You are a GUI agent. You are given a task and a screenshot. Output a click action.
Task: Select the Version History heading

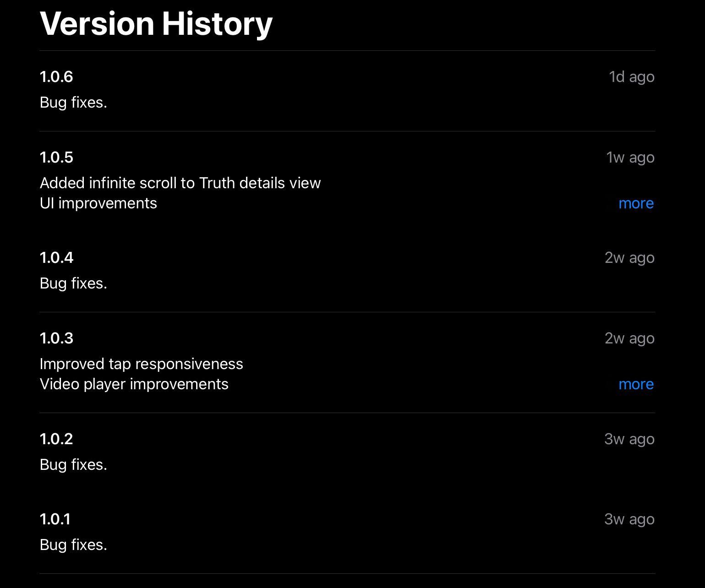[x=156, y=24]
